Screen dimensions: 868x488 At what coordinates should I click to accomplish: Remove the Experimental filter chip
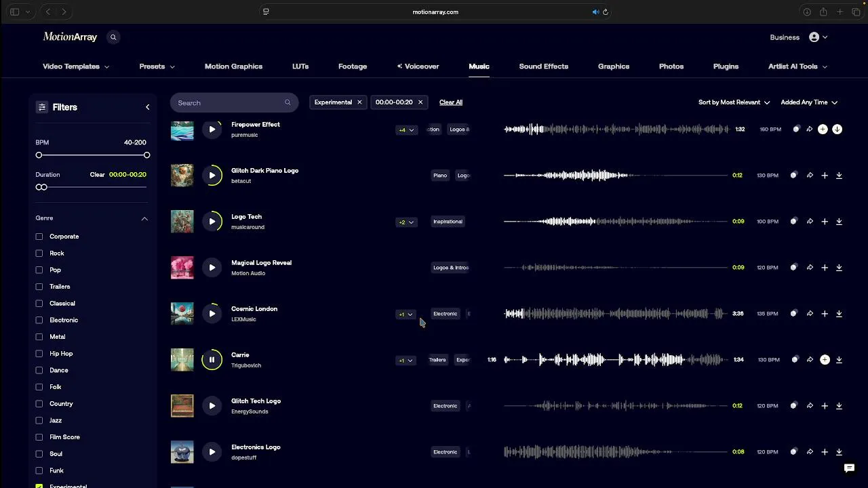coord(359,102)
